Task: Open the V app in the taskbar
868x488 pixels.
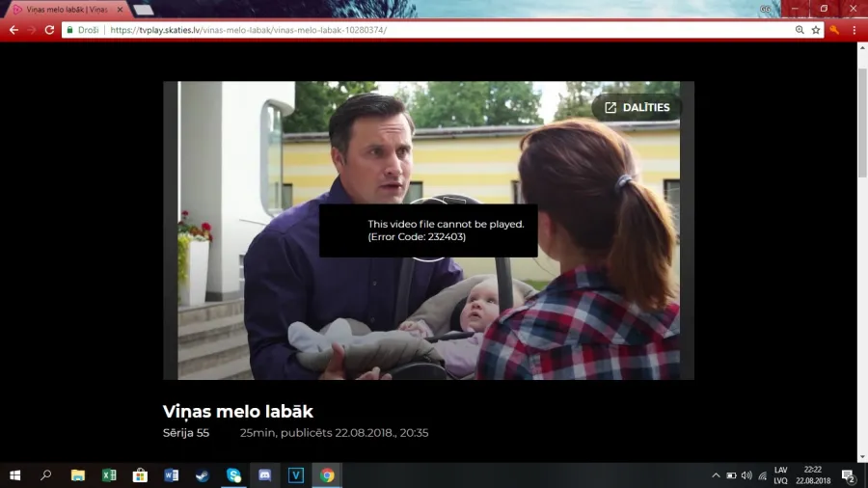Action: click(296, 475)
